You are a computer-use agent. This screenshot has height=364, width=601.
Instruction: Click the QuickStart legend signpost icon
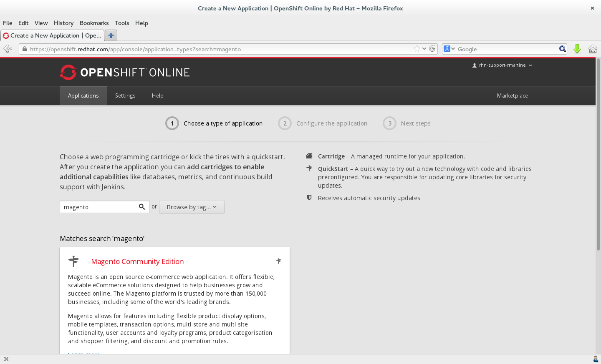pyautogui.click(x=309, y=168)
